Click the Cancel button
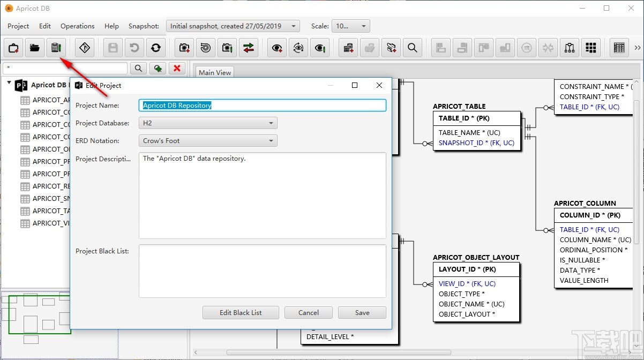Viewport: 644px width, 360px height. 309,312
